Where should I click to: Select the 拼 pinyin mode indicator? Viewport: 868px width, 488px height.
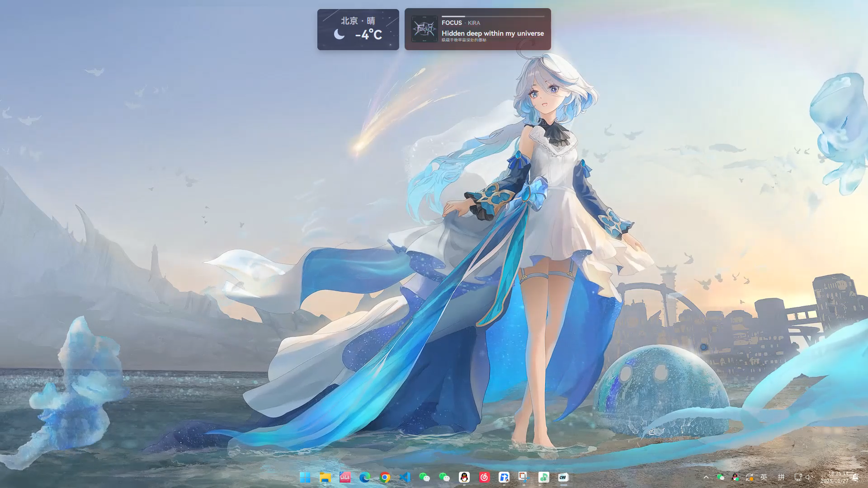[781, 477]
